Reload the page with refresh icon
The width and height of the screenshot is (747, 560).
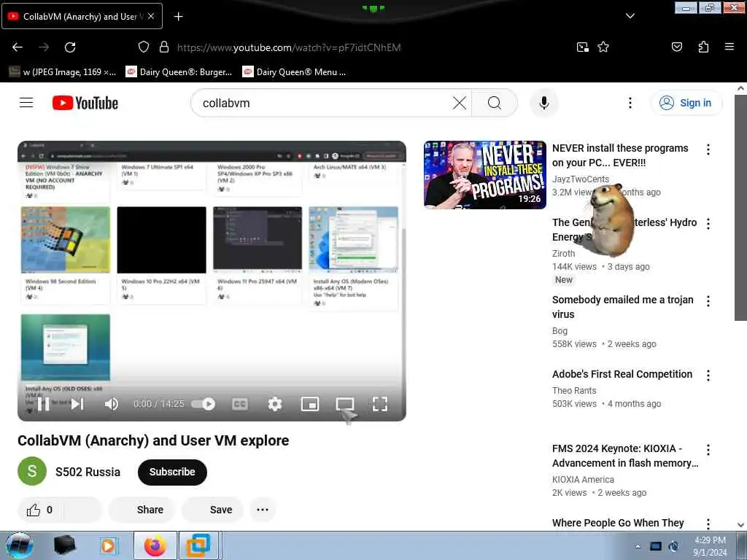(70, 47)
